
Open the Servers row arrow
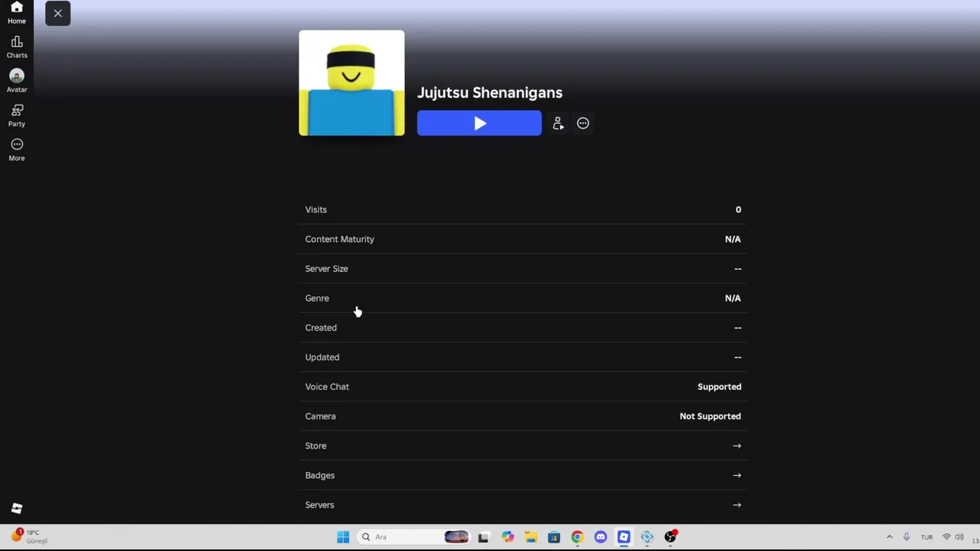click(737, 505)
